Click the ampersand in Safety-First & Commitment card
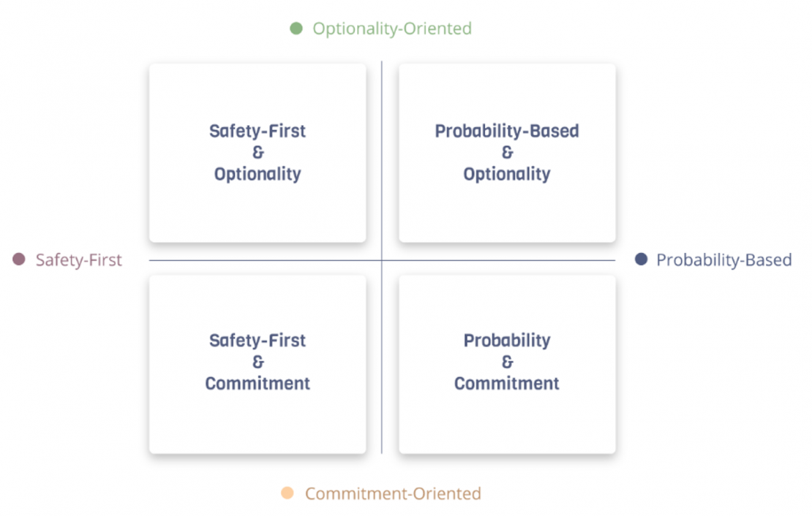Image resolution: width=812 pixels, height=516 pixels. point(257,362)
